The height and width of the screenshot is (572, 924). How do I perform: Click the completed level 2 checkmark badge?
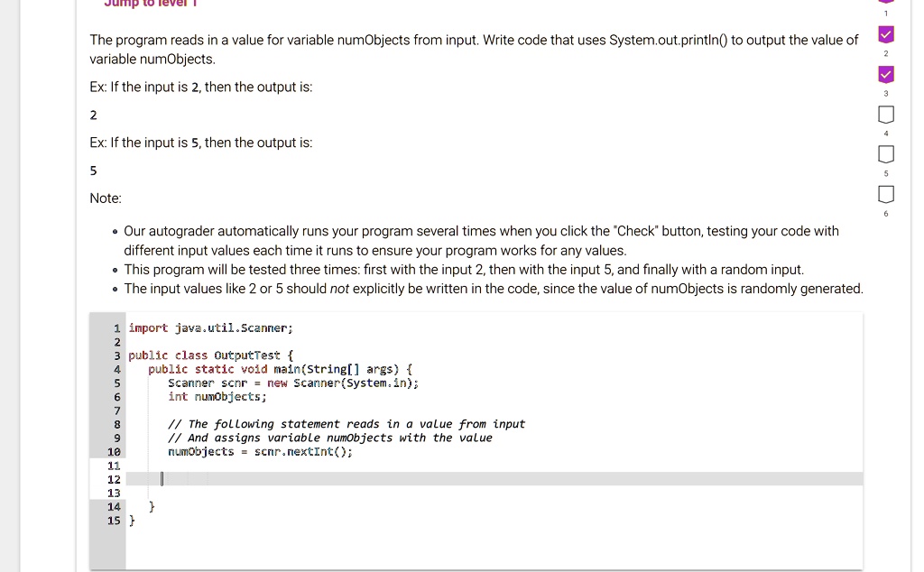pyautogui.click(x=885, y=34)
